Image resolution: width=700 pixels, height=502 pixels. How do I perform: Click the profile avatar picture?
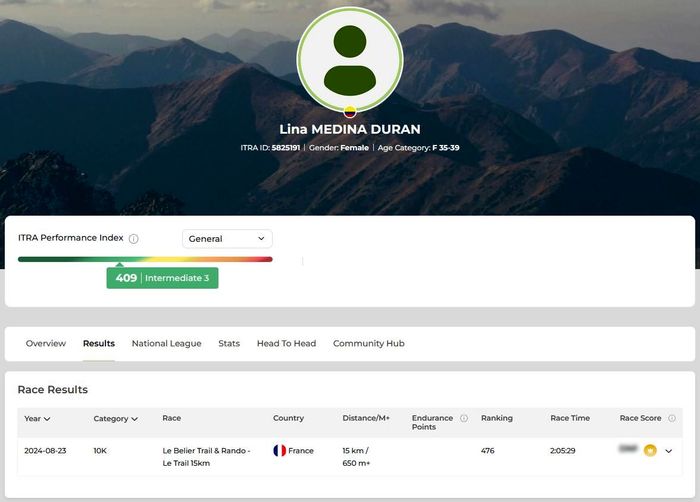point(350,59)
